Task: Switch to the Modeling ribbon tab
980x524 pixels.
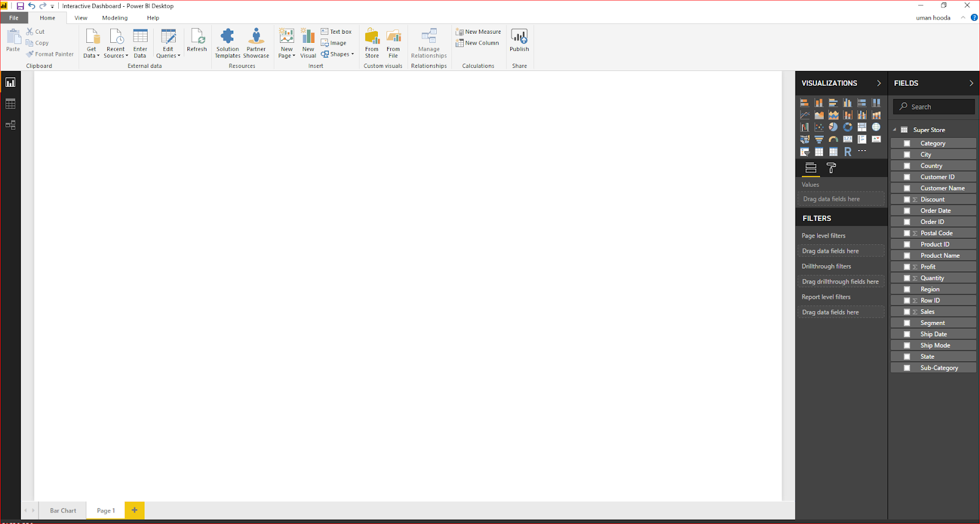Action: coord(115,18)
